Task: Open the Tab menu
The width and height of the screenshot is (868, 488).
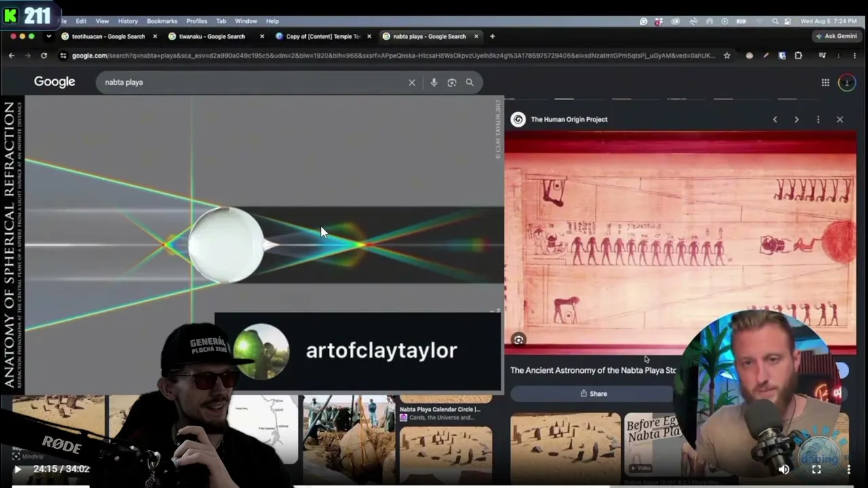Action: [x=221, y=21]
